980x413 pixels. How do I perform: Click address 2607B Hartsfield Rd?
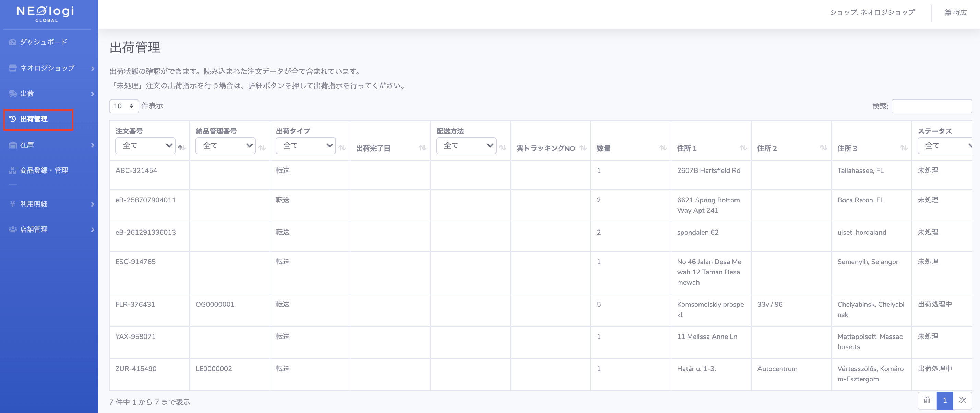(x=708, y=170)
